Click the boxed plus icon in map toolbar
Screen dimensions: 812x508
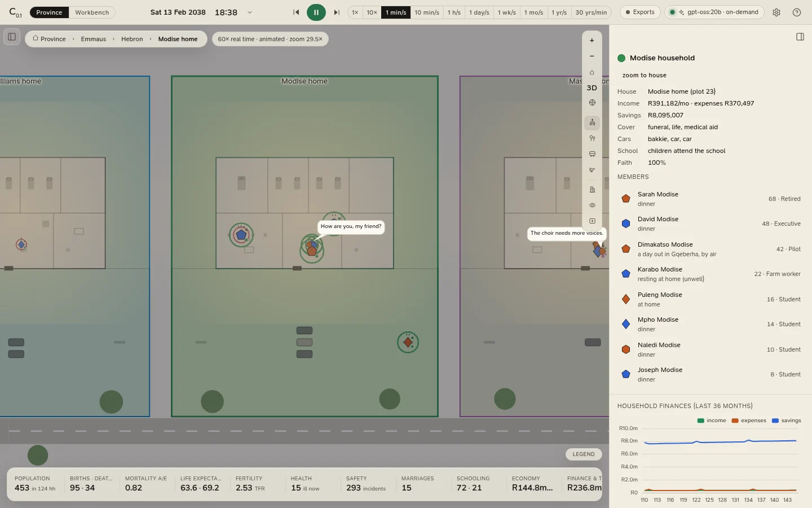[592, 221]
